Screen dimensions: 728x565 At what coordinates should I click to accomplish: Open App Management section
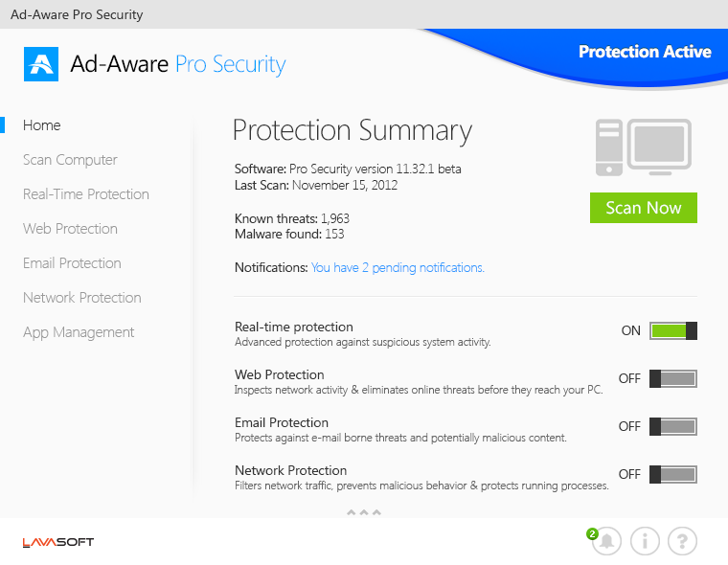click(79, 332)
